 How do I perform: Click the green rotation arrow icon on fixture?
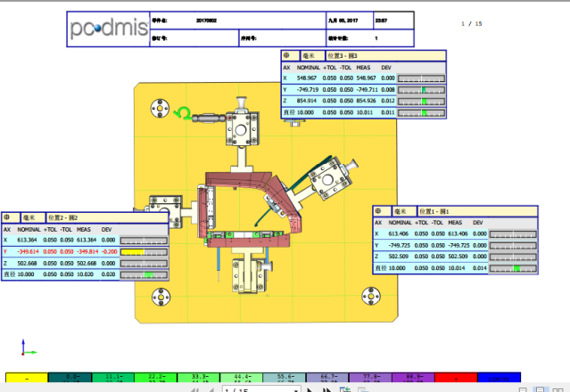(x=184, y=112)
